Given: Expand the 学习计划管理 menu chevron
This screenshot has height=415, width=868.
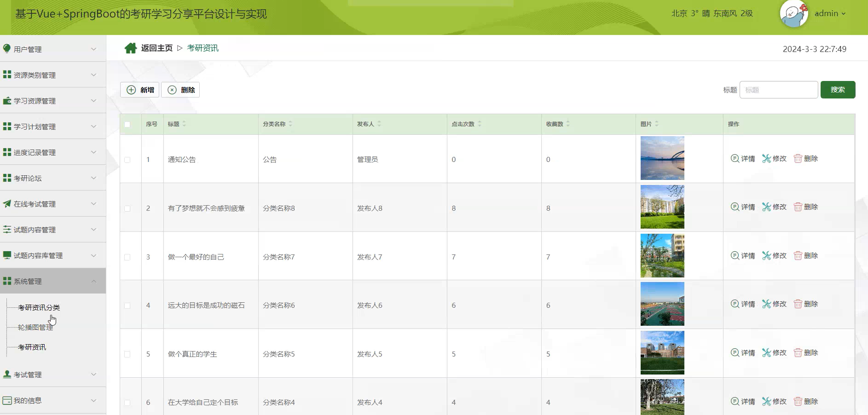Looking at the screenshot, I should pos(93,126).
